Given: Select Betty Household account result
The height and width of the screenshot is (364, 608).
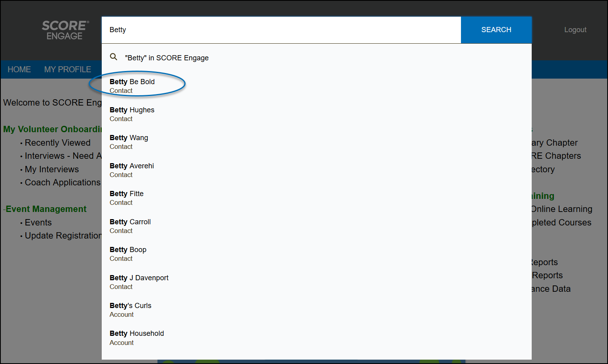Looking at the screenshot, I should (x=317, y=338).
